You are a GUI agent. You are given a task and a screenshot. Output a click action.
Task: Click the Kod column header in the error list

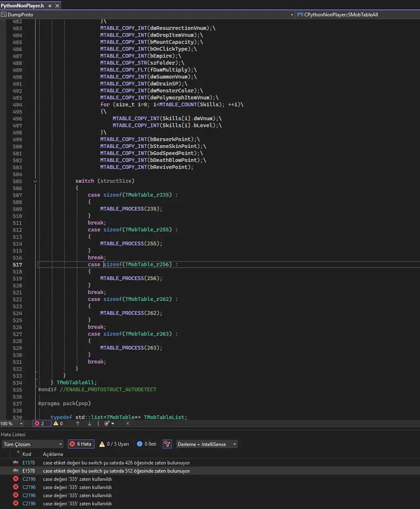pos(27,454)
